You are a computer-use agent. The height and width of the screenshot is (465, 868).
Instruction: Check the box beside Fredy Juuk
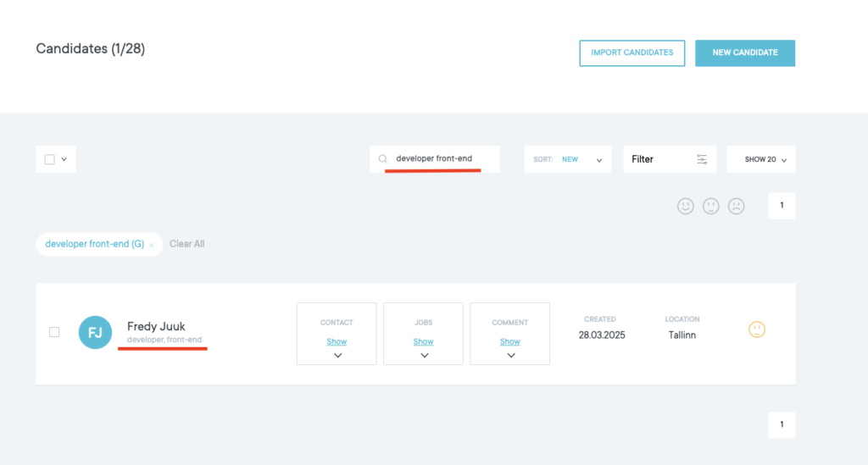point(54,332)
